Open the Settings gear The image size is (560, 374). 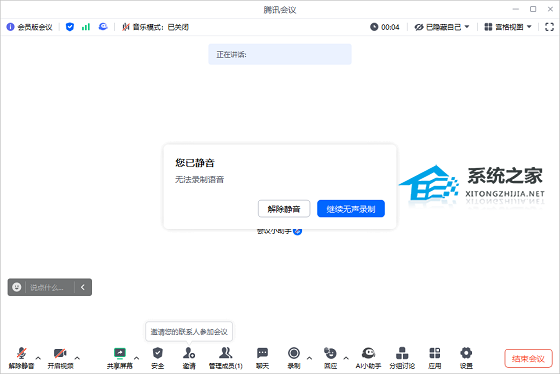point(466,357)
